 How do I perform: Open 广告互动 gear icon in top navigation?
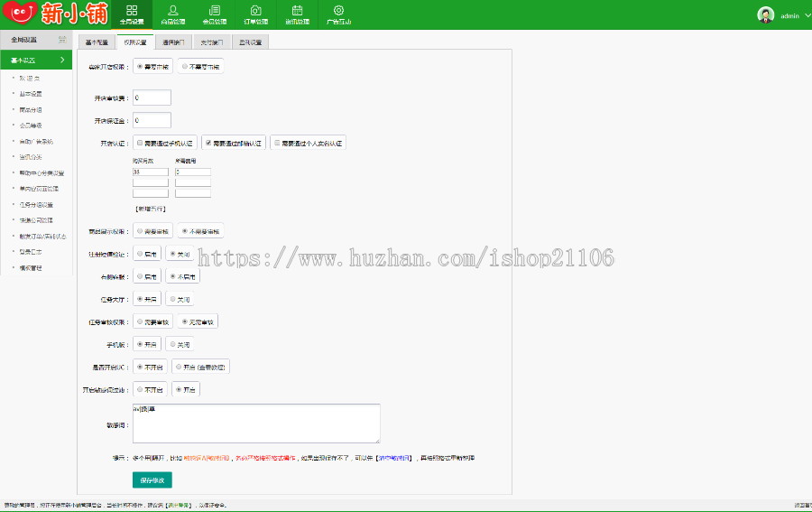click(x=338, y=10)
